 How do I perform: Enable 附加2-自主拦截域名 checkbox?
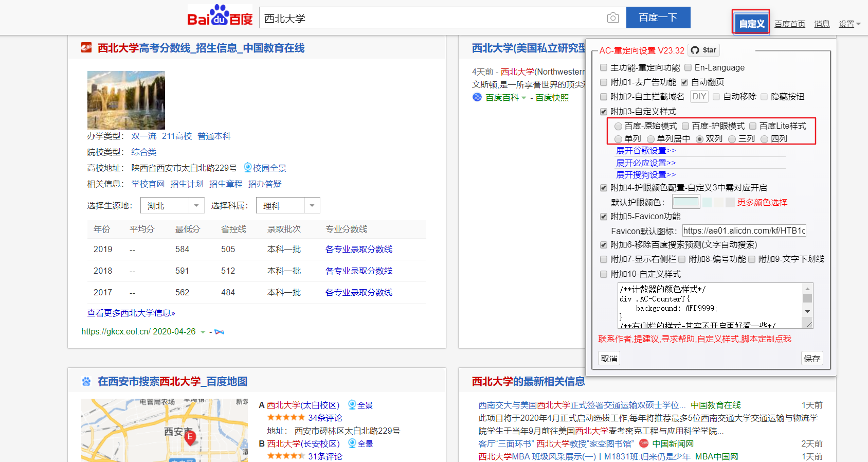604,96
